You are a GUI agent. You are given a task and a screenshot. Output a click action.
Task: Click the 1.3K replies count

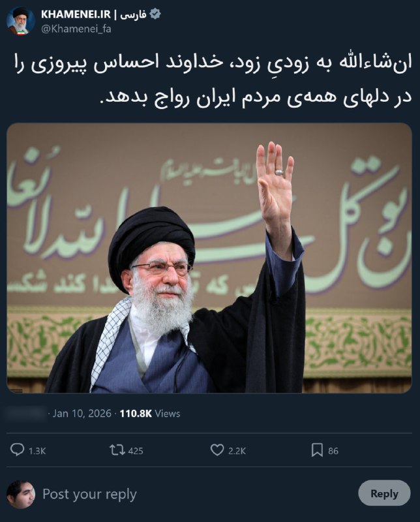pyautogui.click(x=37, y=451)
